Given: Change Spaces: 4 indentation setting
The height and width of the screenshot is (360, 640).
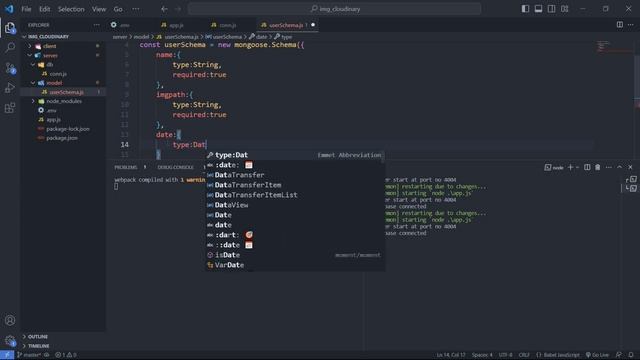Looking at the screenshot, I should pyautogui.click(x=482, y=355).
